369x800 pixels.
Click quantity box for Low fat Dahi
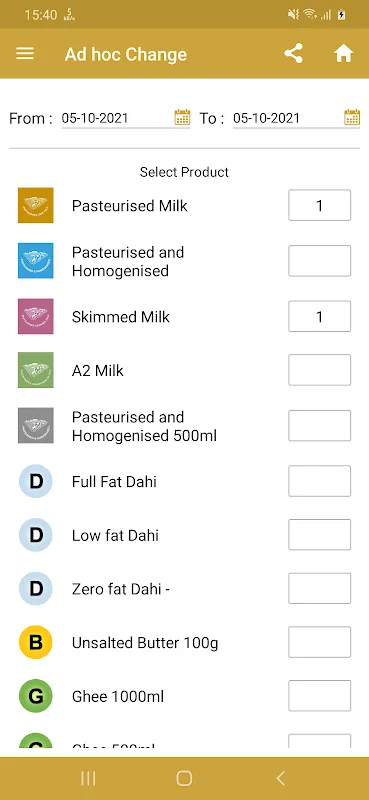tap(319, 535)
